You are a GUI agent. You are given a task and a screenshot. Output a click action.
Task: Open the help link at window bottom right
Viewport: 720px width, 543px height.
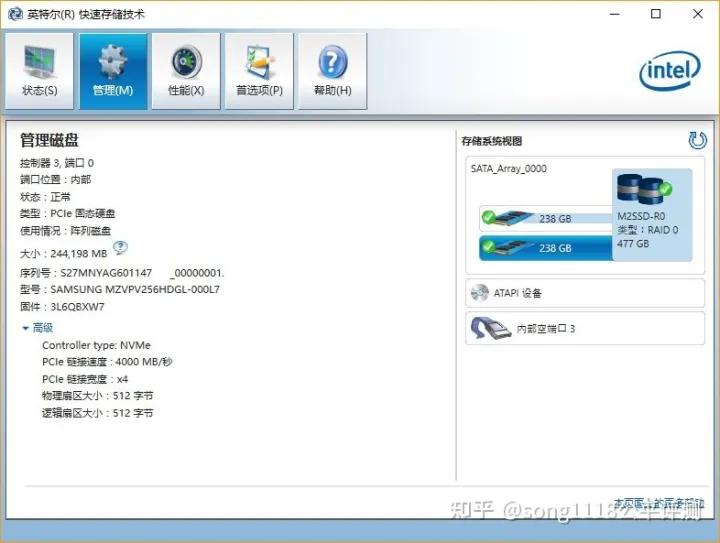[x=659, y=503]
